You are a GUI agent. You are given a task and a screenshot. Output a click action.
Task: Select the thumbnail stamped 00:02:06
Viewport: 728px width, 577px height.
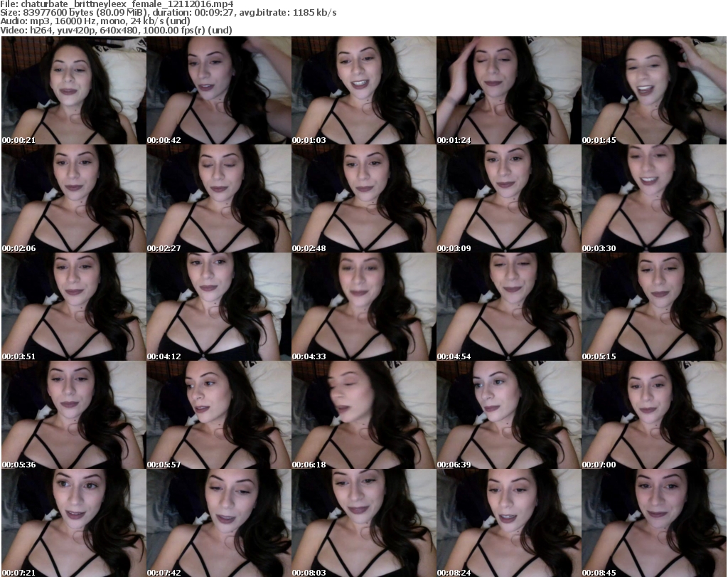(74, 198)
